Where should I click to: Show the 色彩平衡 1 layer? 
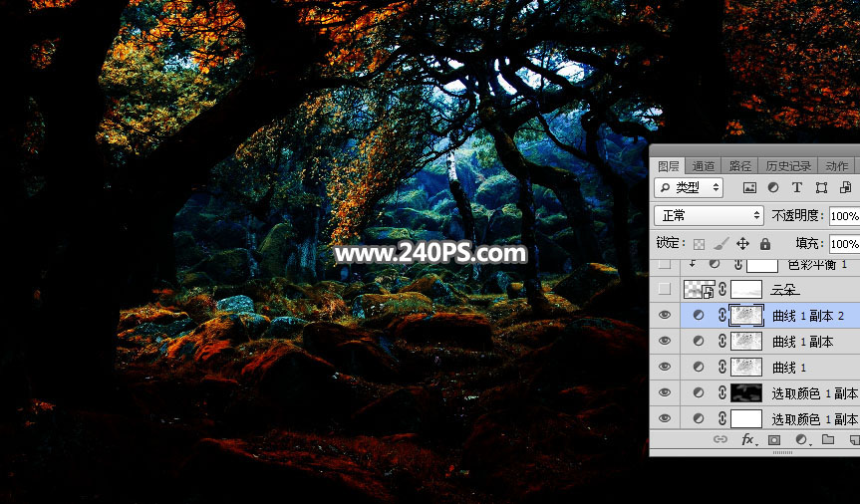coord(665,264)
